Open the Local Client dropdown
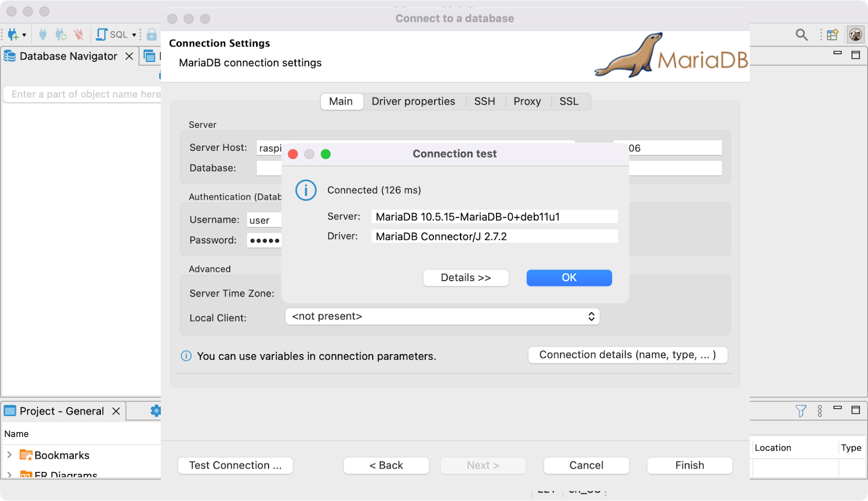This screenshot has width=868, height=501. [442, 317]
